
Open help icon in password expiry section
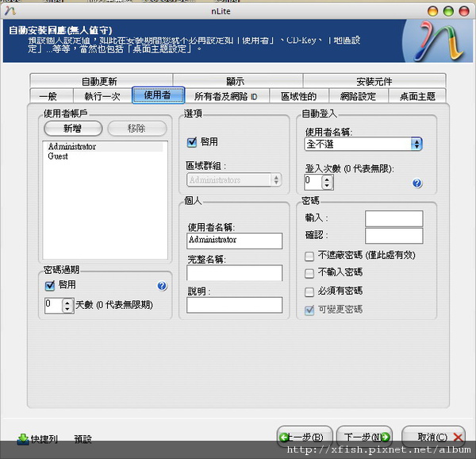pos(162,286)
